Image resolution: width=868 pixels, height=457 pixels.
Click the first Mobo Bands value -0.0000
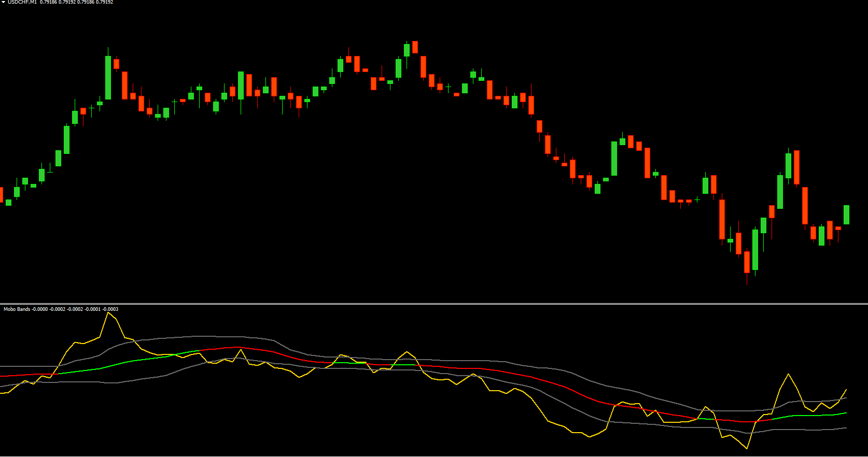(x=40, y=309)
